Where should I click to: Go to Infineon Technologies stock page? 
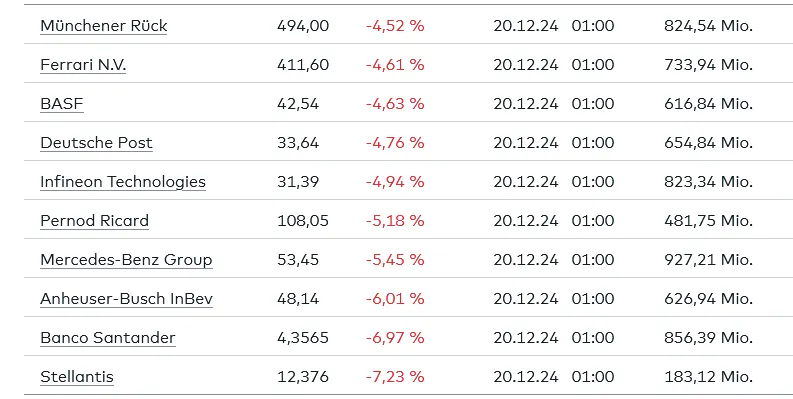tap(123, 182)
